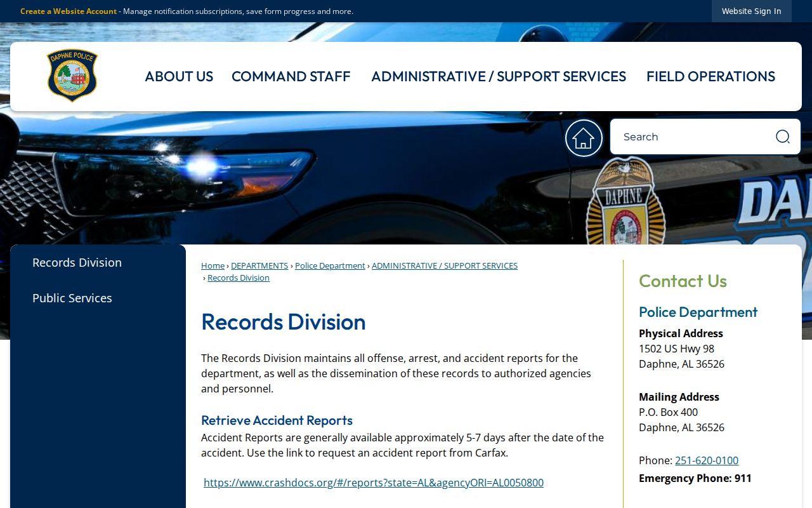
Task: Click Create a Website Account link
Action: pyautogui.click(x=69, y=11)
